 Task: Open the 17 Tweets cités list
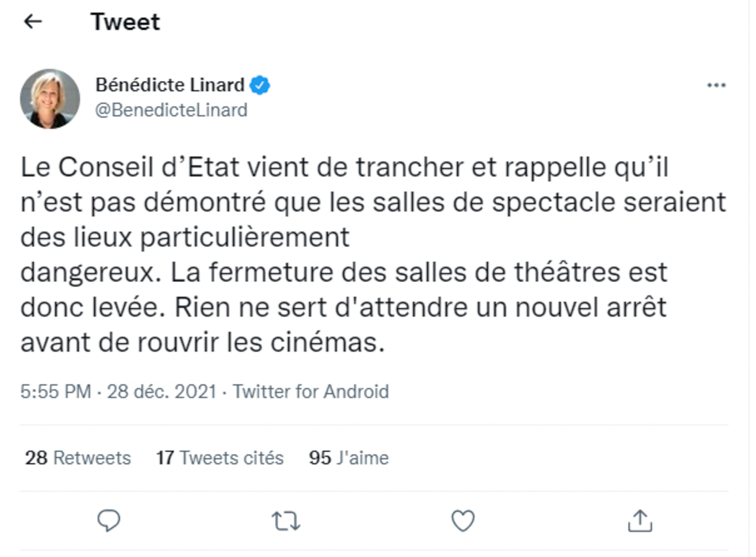pyautogui.click(x=220, y=458)
